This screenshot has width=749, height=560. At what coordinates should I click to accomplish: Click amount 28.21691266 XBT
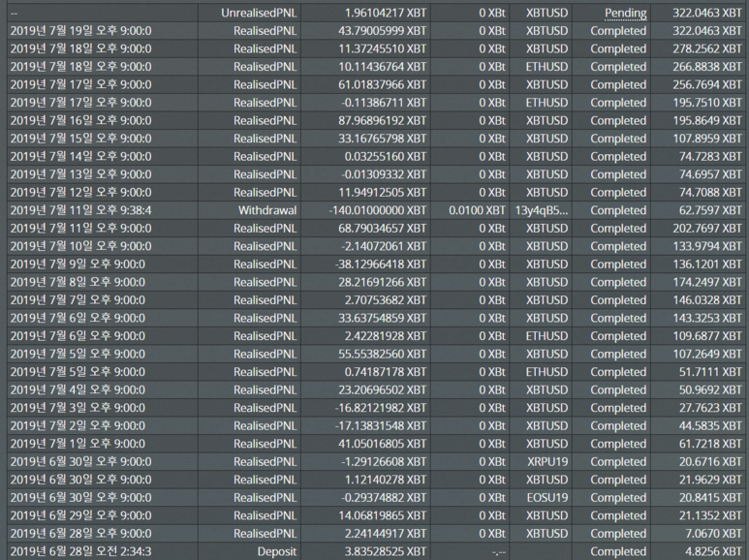pos(382,282)
